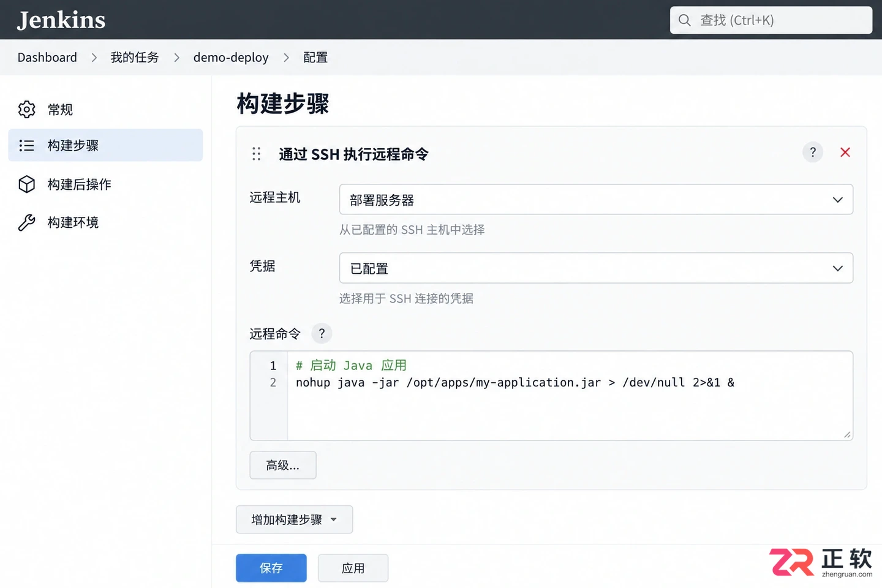Click the 从已配置的 SSH 主机中选择 hint text

pyautogui.click(x=412, y=230)
